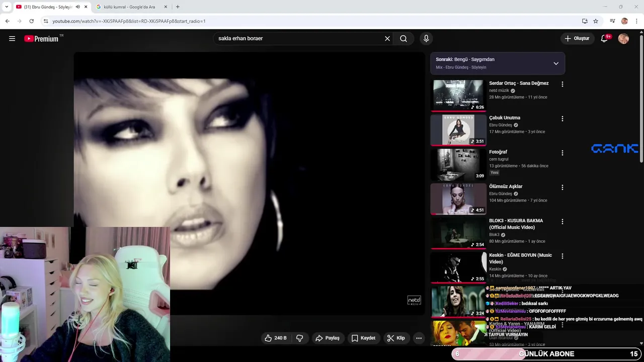Play Serdar Ortaç - Sana Değmez thumbnail
The height and width of the screenshot is (362, 644).
point(458,96)
